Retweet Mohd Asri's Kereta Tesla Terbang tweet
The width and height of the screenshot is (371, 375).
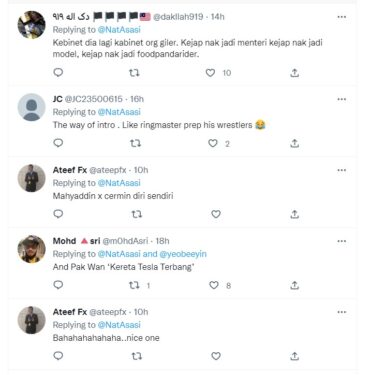(134, 285)
